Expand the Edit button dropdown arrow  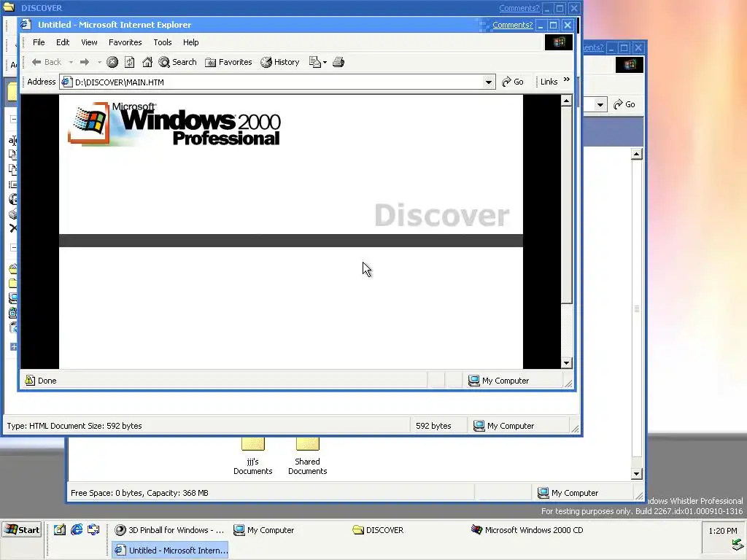pos(325,63)
